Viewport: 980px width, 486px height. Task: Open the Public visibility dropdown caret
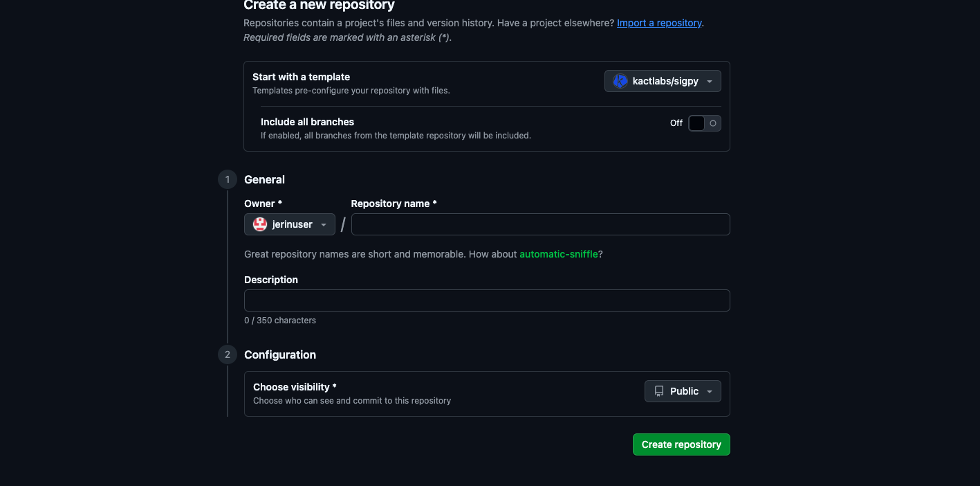710,392
